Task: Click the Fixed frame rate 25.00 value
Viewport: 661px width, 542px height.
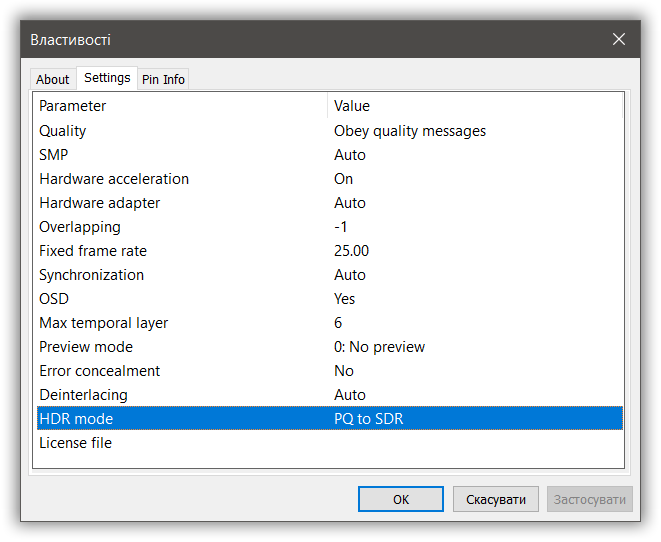Action: 352,251
